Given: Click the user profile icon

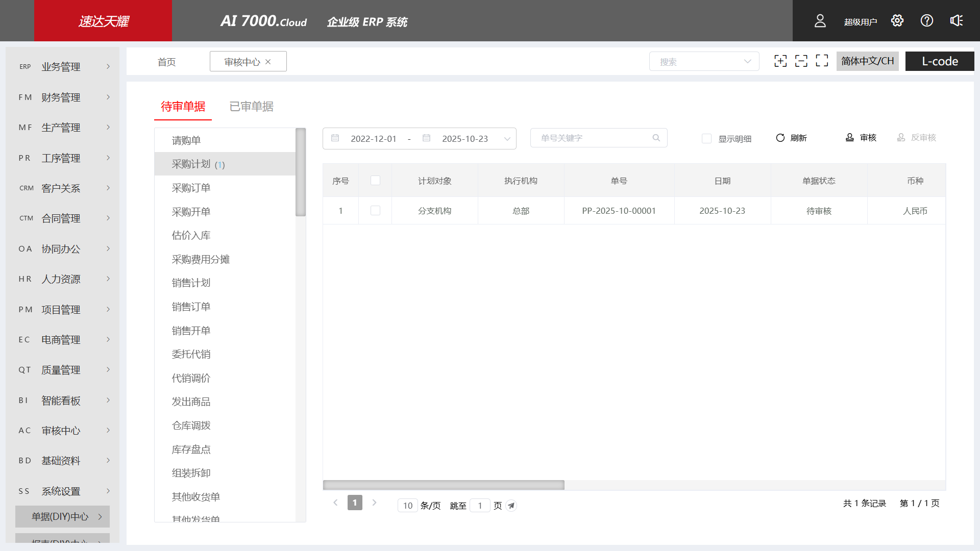Looking at the screenshot, I should tap(820, 20).
